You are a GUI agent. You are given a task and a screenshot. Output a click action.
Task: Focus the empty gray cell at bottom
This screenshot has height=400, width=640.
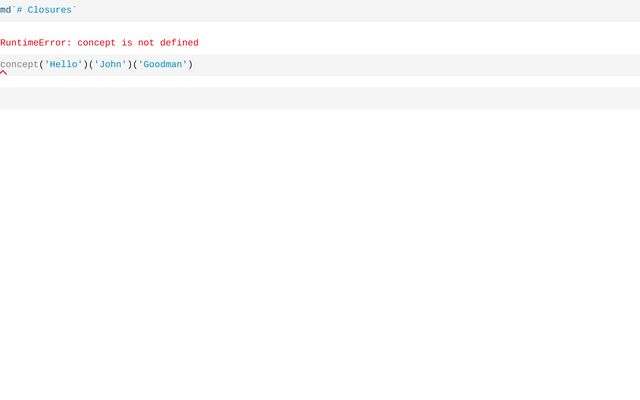pyautogui.click(x=320, y=98)
